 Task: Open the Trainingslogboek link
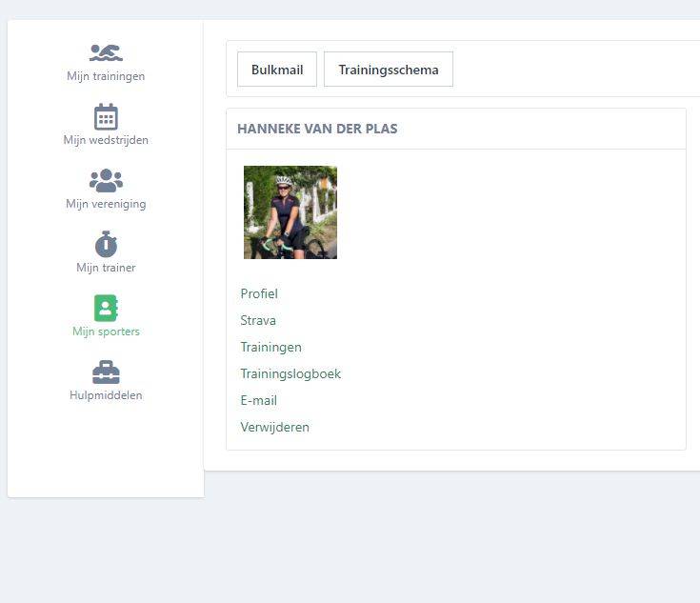(290, 373)
